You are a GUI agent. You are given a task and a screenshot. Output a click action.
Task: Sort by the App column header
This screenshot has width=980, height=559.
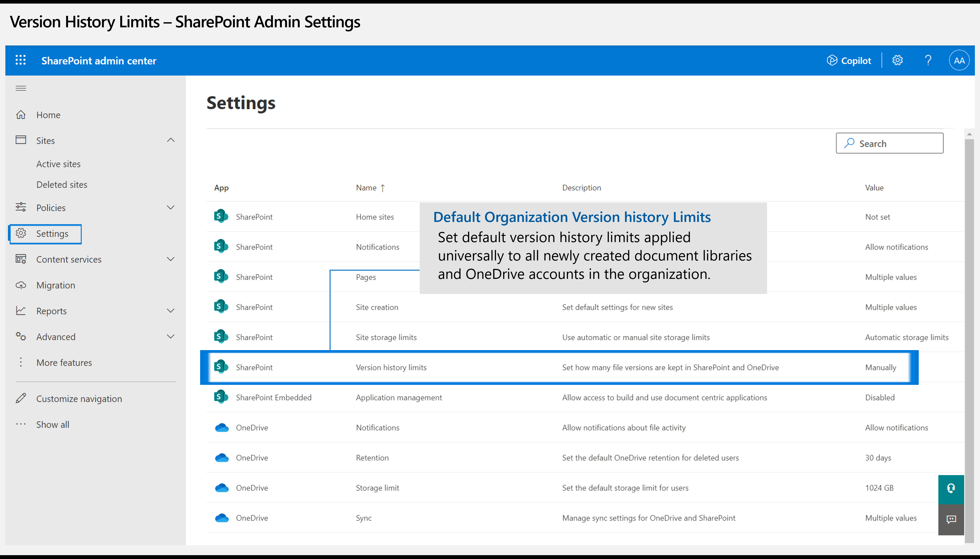[x=221, y=188]
